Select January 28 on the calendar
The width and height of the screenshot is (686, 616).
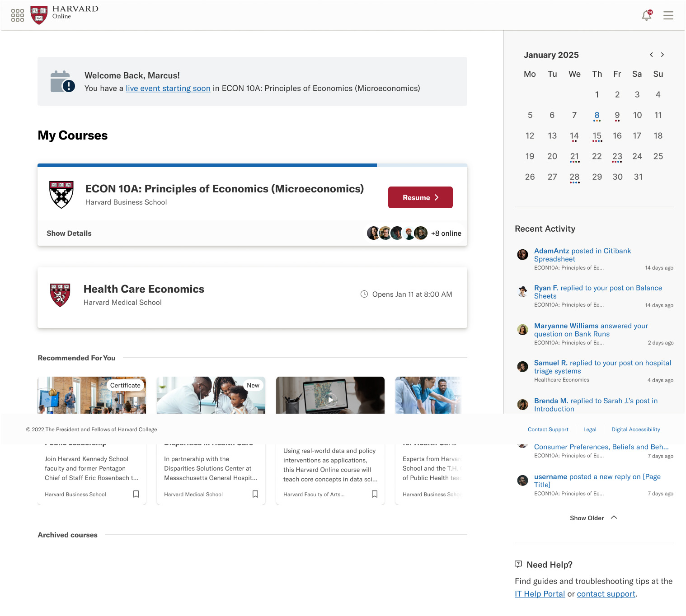574,178
